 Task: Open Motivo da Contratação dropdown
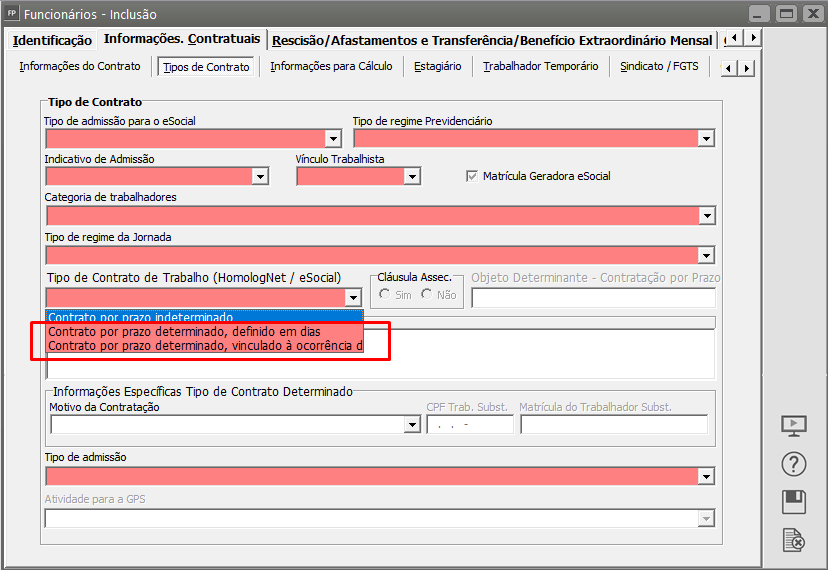coord(411,425)
